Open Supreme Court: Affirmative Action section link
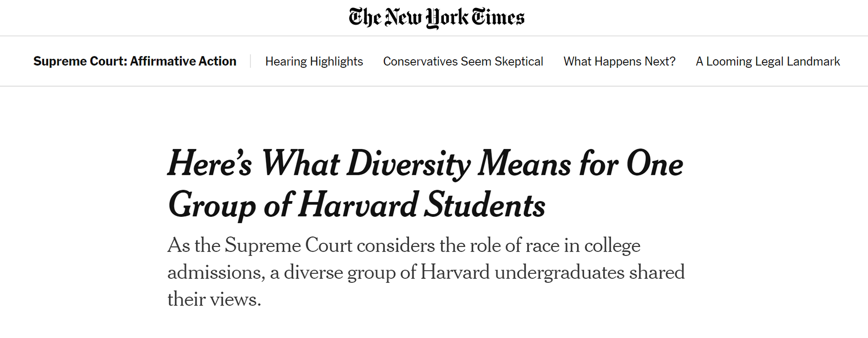Image resolution: width=868 pixels, height=338 pixels. (x=135, y=61)
